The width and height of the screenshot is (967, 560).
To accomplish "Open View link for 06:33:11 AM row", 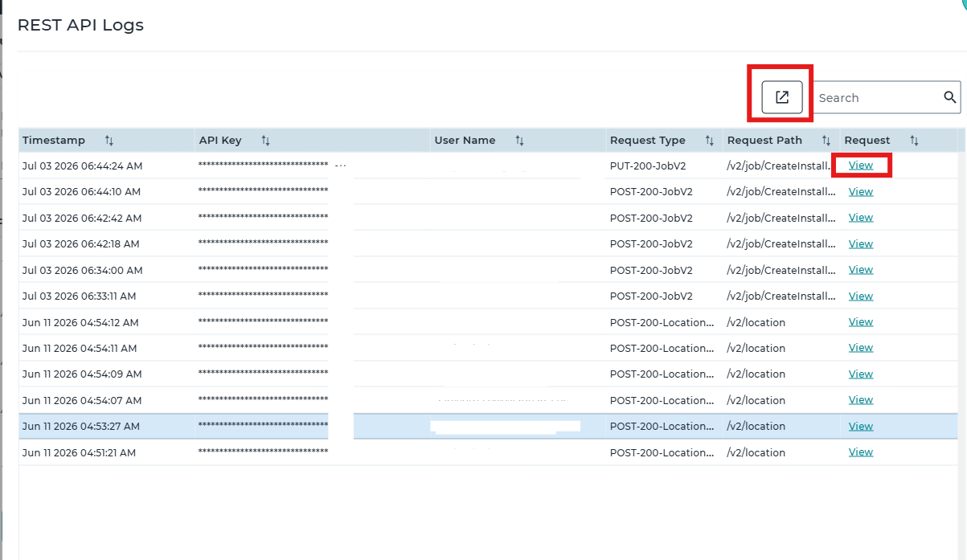I will pos(861,296).
